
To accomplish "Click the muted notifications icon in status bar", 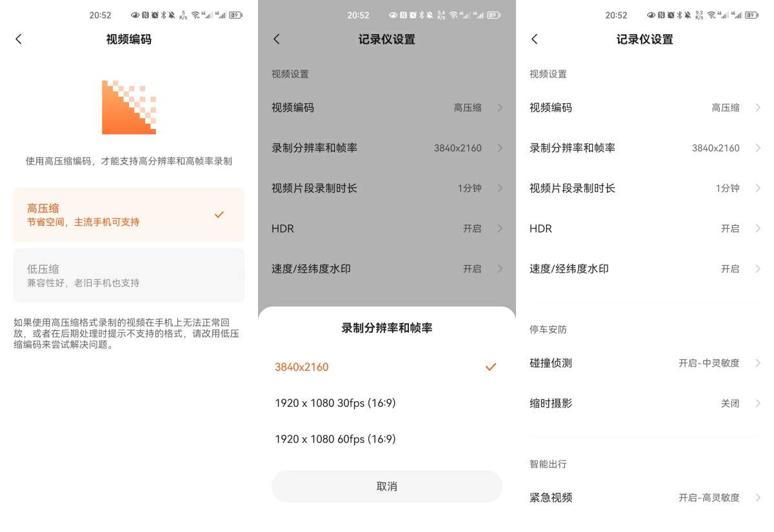I will click(x=172, y=15).
